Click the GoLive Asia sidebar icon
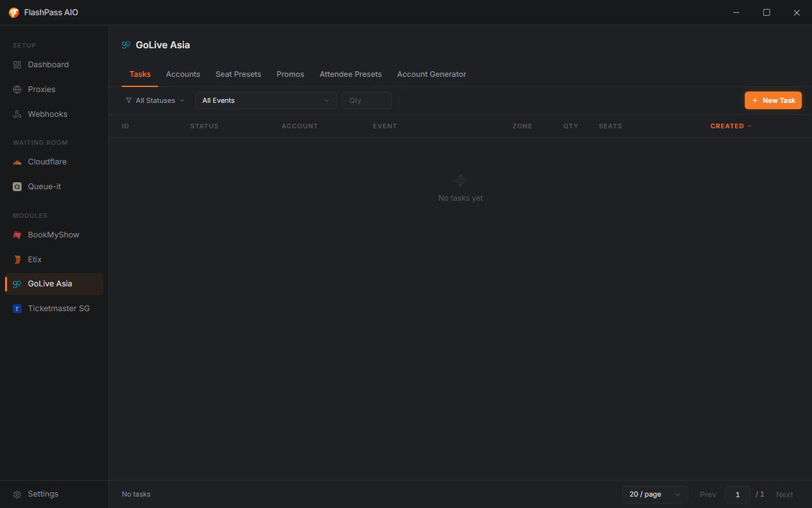The height and width of the screenshot is (508, 812). 17,284
